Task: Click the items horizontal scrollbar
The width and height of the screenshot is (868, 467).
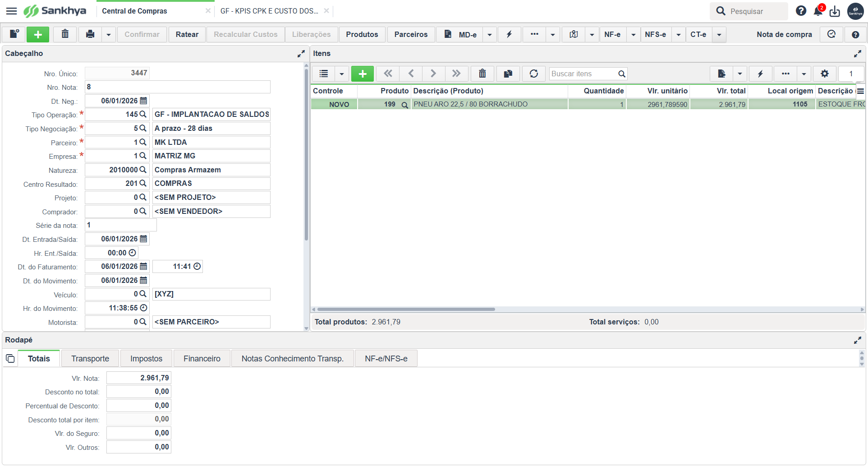Action: (406, 310)
